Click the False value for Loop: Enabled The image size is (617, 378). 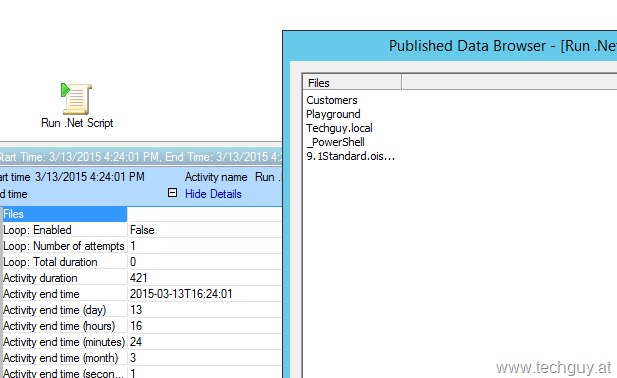point(142,230)
